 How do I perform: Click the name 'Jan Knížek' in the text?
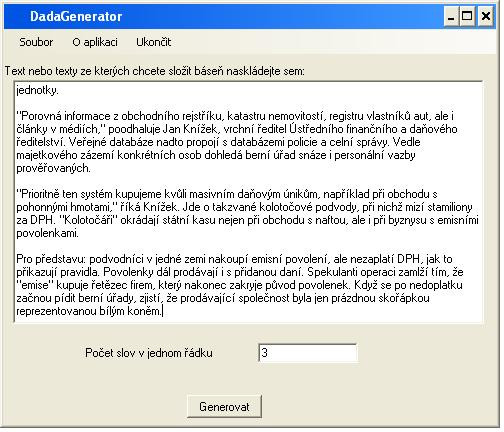(x=192, y=129)
